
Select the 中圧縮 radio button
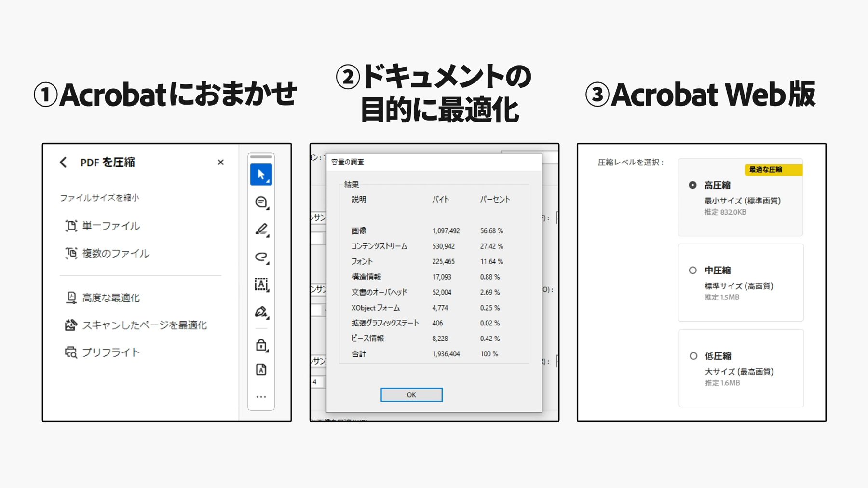click(693, 271)
